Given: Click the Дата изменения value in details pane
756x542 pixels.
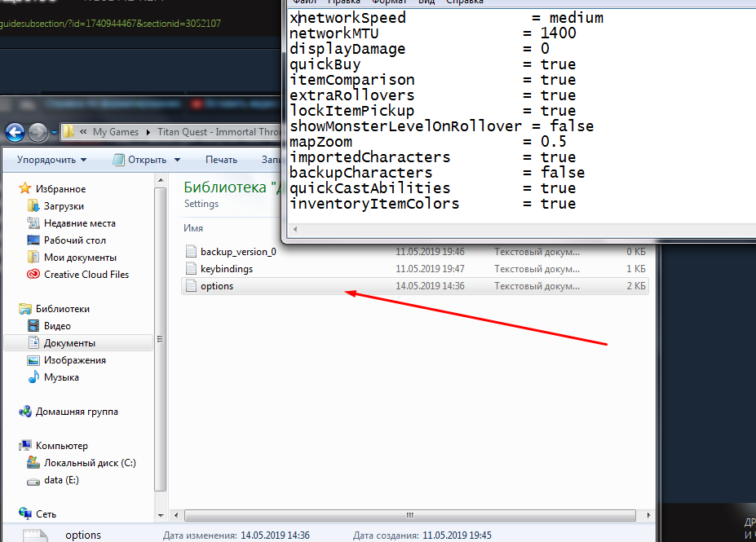Looking at the screenshot, I should (x=275, y=535).
